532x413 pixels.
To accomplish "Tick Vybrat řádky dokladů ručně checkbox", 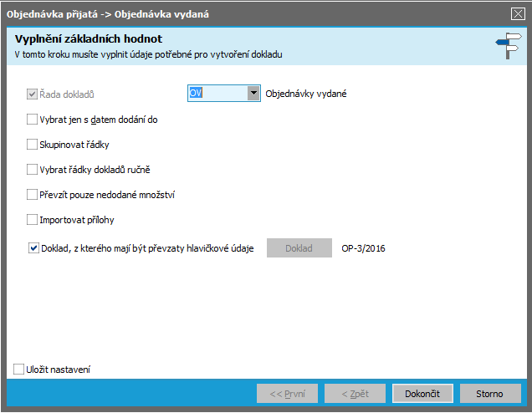I will click(33, 170).
